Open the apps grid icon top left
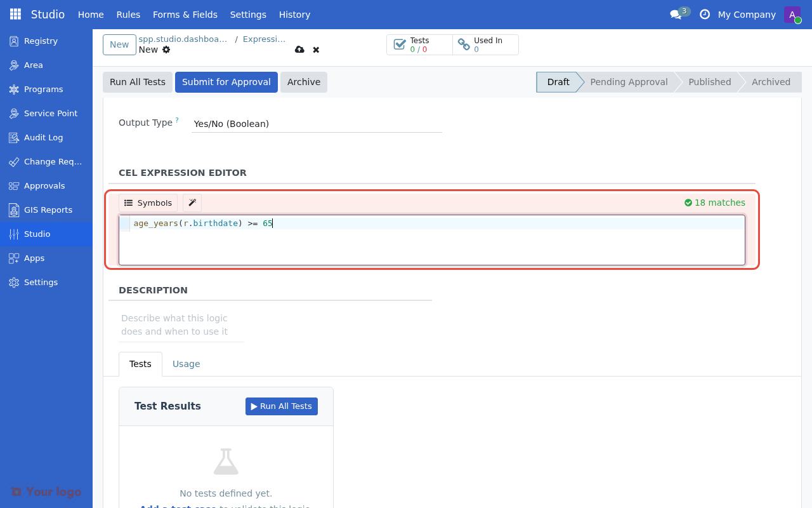This screenshot has height=508, width=812. coord(14,13)
